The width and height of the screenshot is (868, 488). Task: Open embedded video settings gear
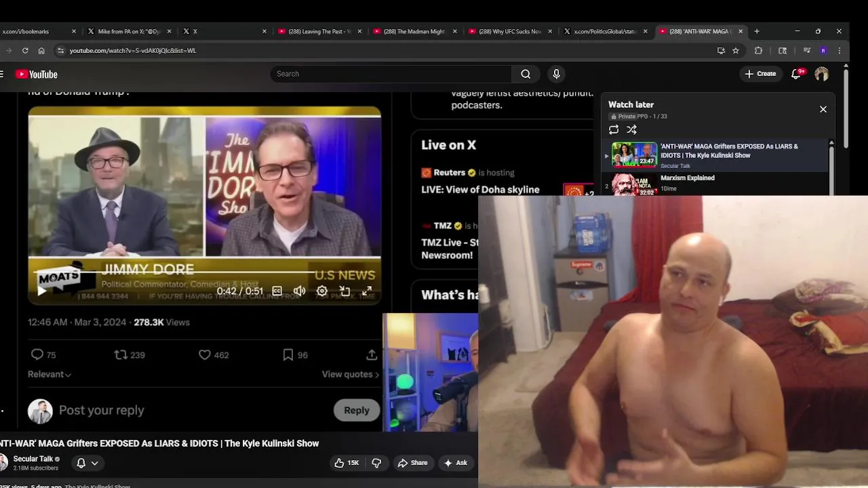pyautogui.click(x=322, y=291)
